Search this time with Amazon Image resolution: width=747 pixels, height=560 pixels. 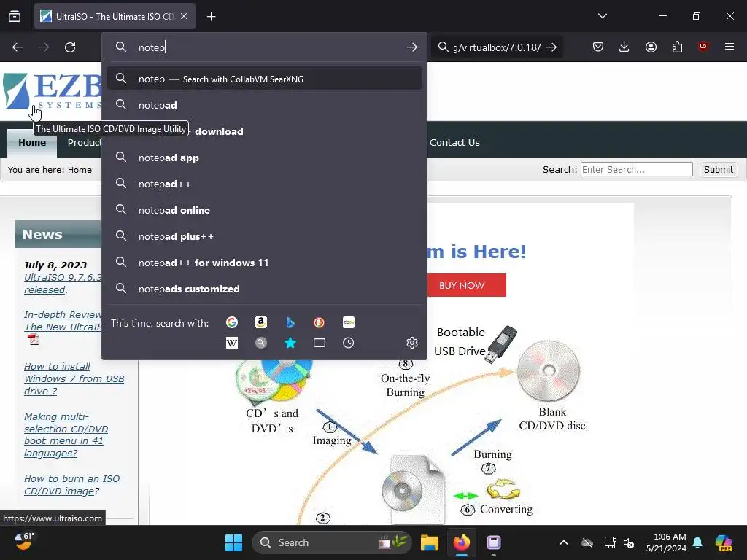260,322
